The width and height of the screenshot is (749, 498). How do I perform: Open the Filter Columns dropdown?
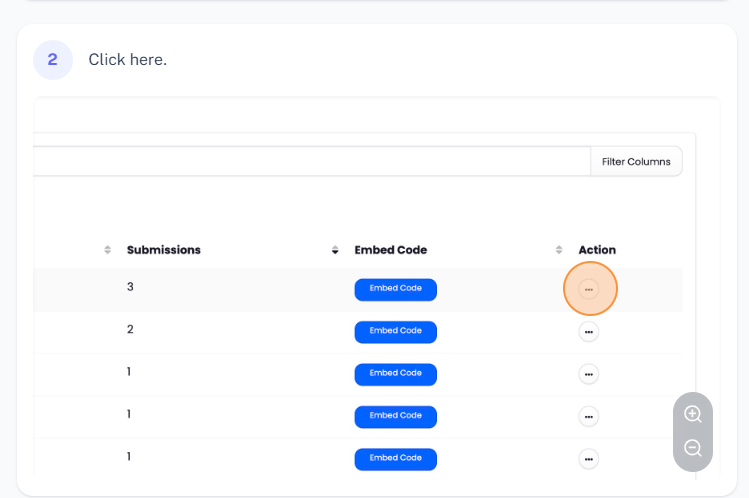pyautogui.click(x=636, y=161)
